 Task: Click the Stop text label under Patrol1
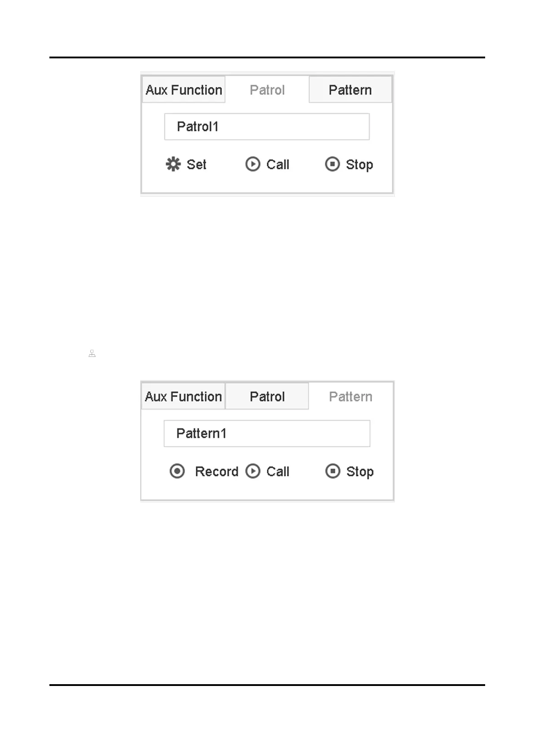click(x=359, y=165)
